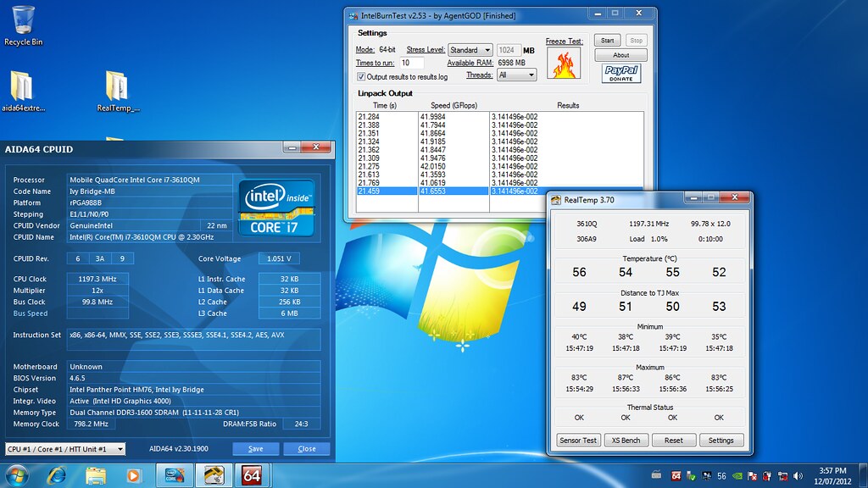This screenshot has height=488, width=868.
Task: Launch Internet Explorer from the taskbar
Action: (57, 474)
